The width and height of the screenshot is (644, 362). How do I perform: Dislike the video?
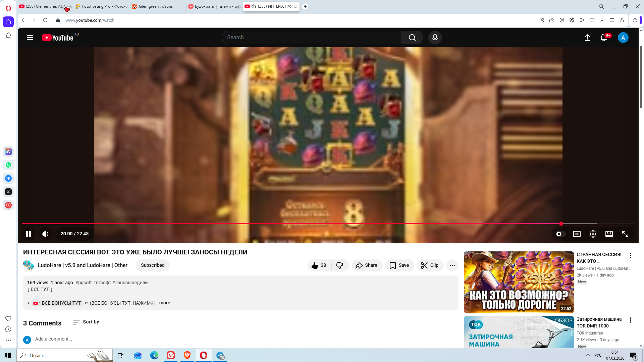coord(339,265)
